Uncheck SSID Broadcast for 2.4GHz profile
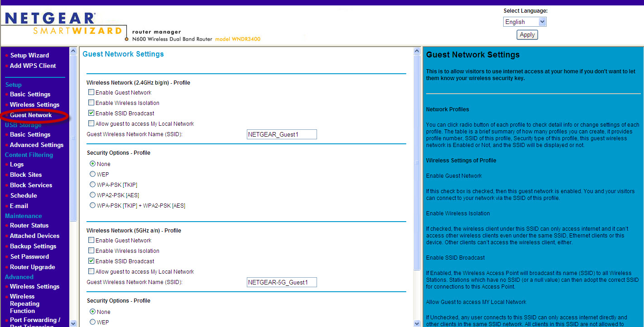The image size is (644, 327). (x=91, y=113)
